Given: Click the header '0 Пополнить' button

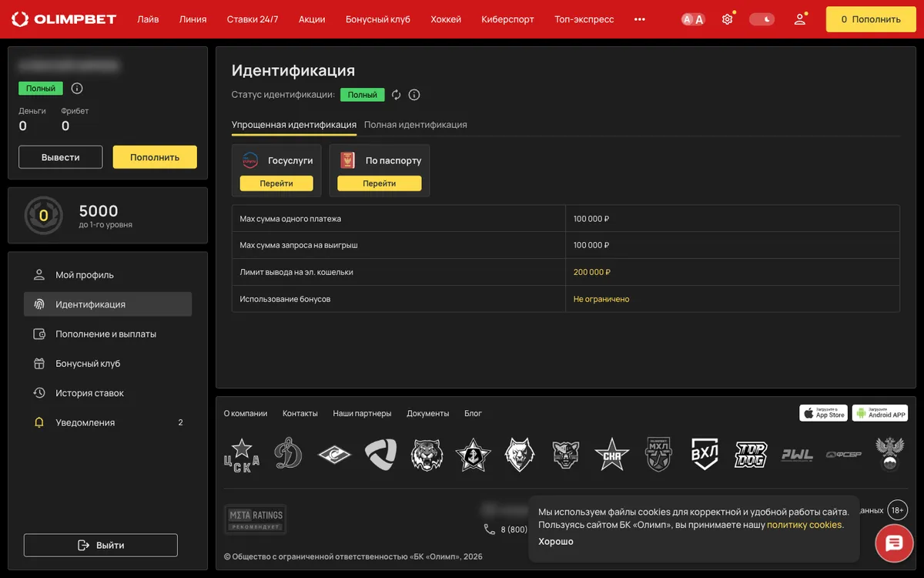Looking at the screenshot, I should coord(871,19).
